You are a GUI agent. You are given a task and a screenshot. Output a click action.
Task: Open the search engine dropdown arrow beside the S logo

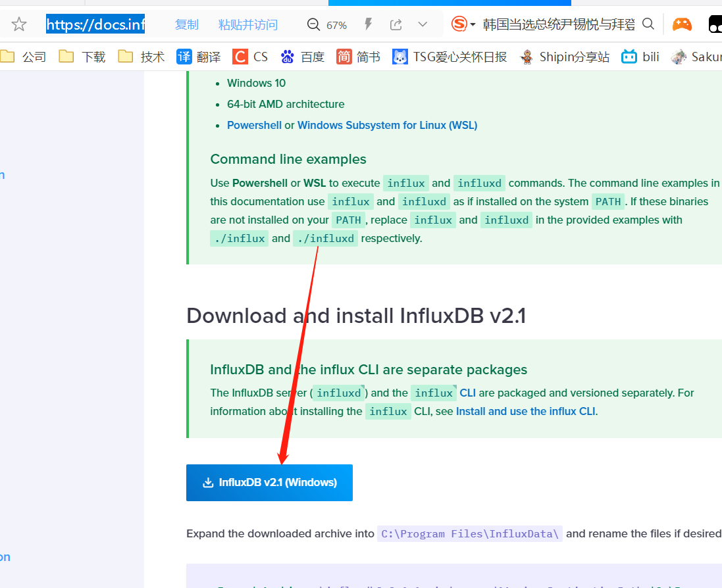(474, 24)
